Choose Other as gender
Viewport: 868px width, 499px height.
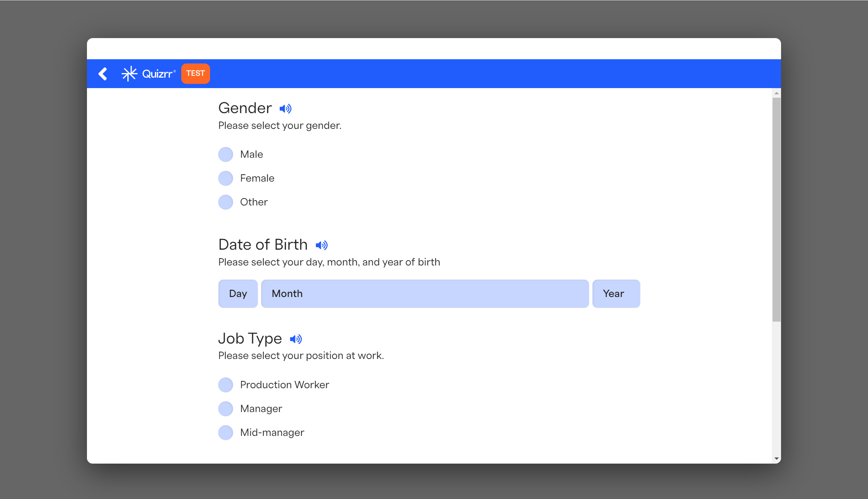[x=226, y=202]
